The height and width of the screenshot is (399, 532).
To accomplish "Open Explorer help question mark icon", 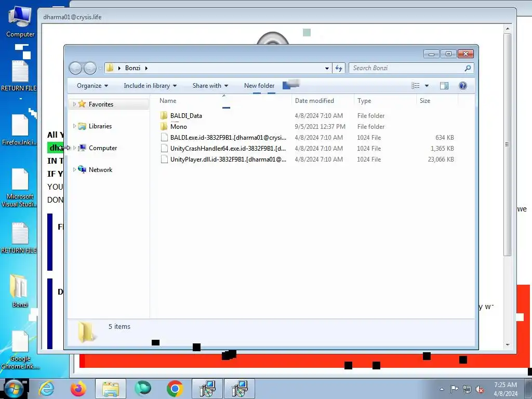I will (x=463, y=86).
